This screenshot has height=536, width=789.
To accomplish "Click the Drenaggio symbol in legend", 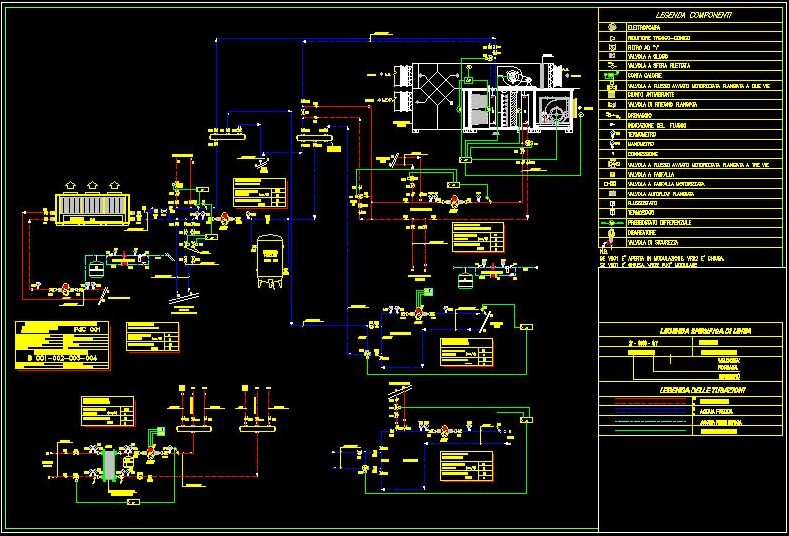I will [x=611, y=115].
